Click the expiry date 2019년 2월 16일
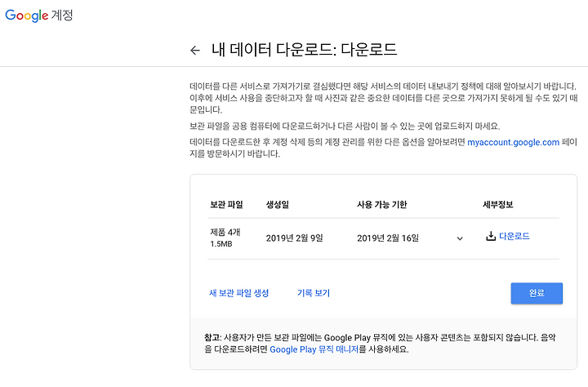This screenshot has width=588, height=387. pos(388,238)
